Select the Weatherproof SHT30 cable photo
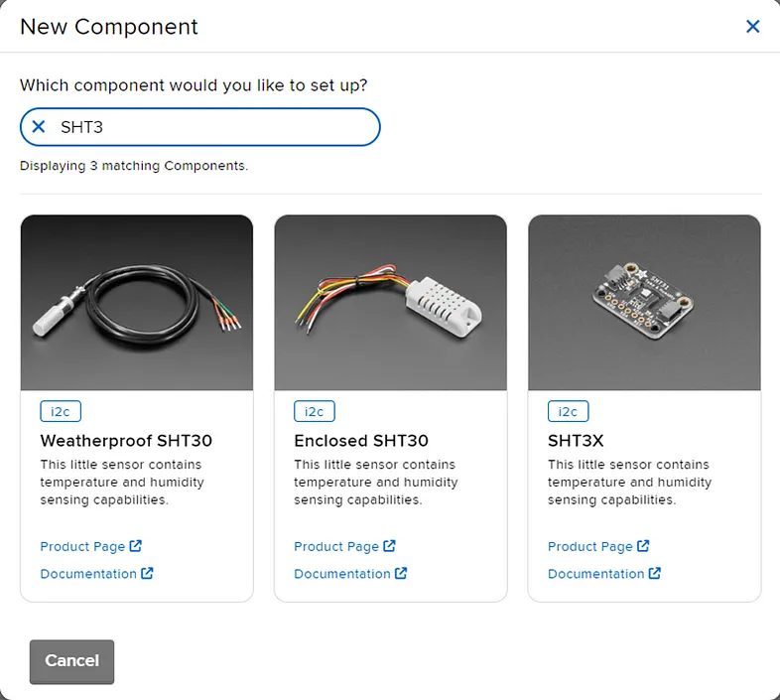Image resolution: width=780 pixels, height=700 pixels. (x=137, y=303)
